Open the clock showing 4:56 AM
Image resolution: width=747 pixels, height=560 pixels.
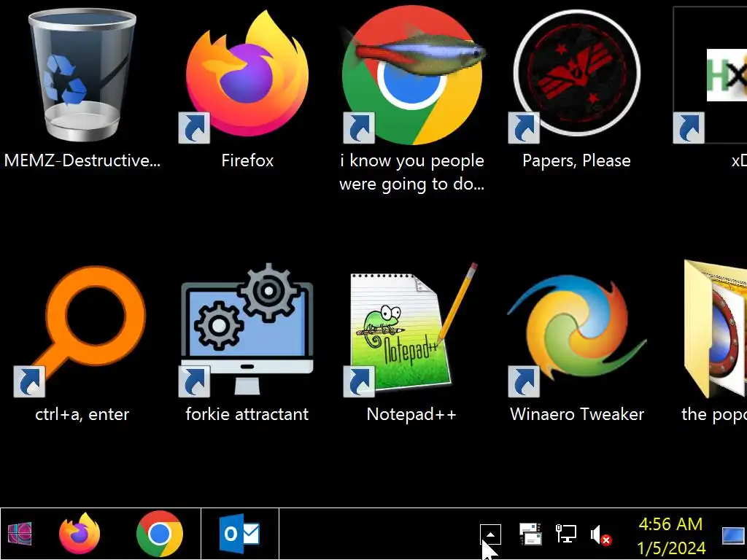click(671, 536)
